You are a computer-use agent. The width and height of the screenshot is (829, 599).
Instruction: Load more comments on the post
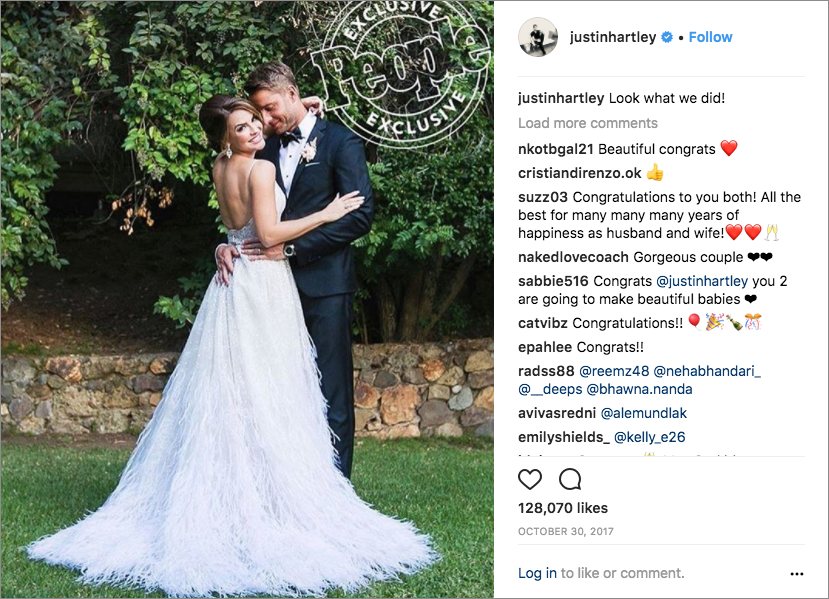pyautogui.click(x=587, y=123)
